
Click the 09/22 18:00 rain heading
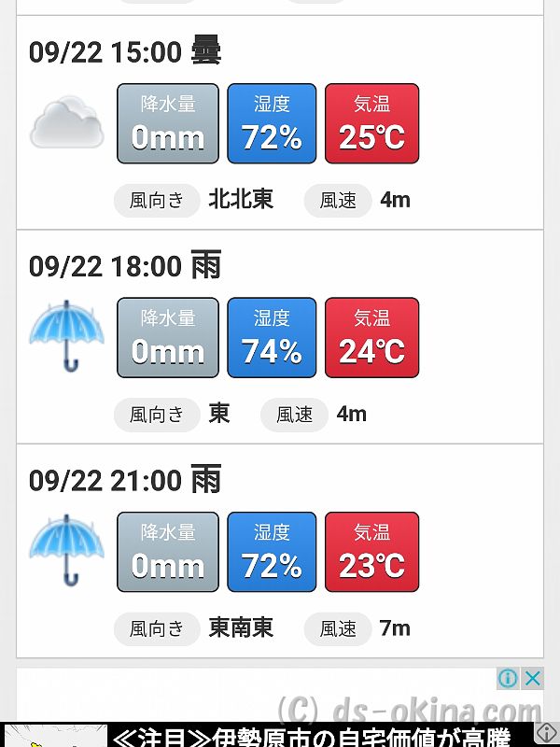[x=125, y=265]
